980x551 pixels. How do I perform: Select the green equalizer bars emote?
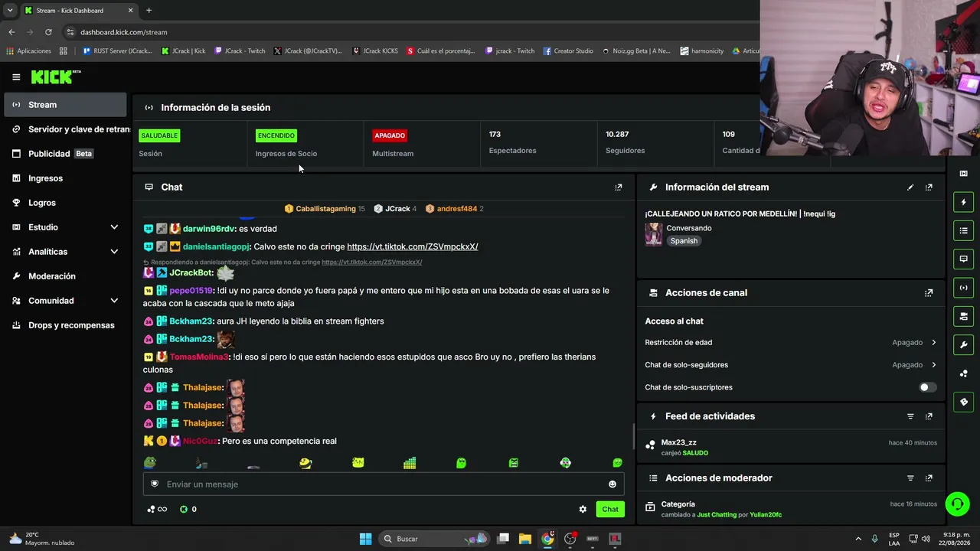(x=410, y=462)
